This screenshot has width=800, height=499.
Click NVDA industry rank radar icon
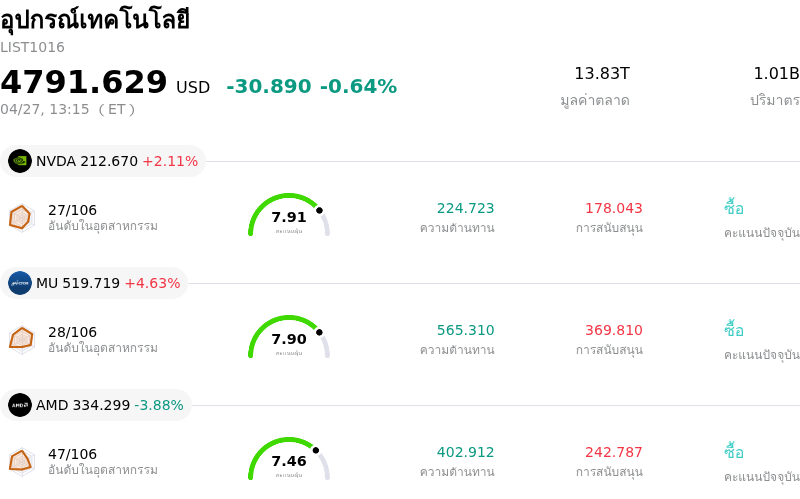click(21, 217)
